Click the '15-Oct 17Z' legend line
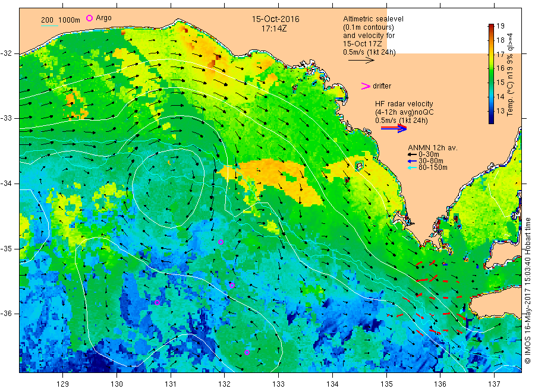The height and width of the screenshot is (392, 535). tap(362, 43)
